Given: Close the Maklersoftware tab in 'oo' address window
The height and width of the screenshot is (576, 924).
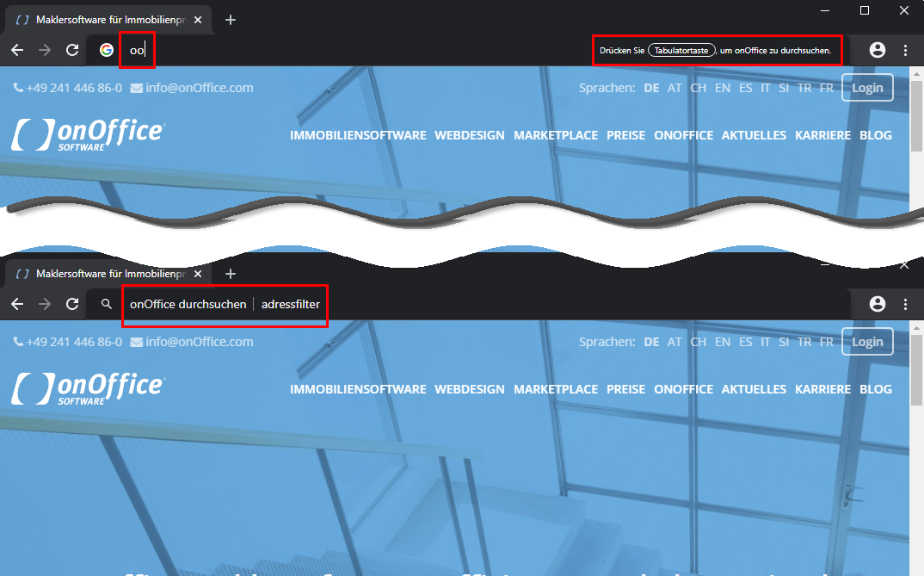Looking at the screenshot, I should [x=198, y=20].
